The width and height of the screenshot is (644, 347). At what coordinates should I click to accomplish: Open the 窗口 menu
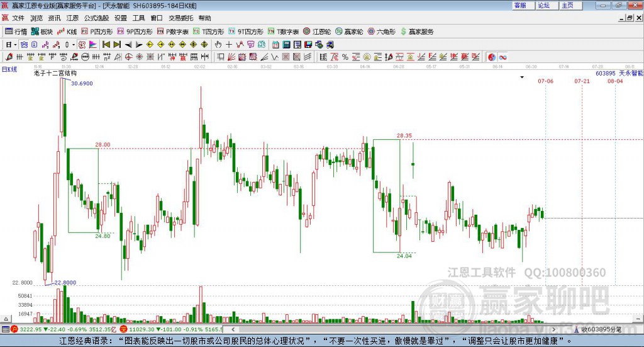157,18
